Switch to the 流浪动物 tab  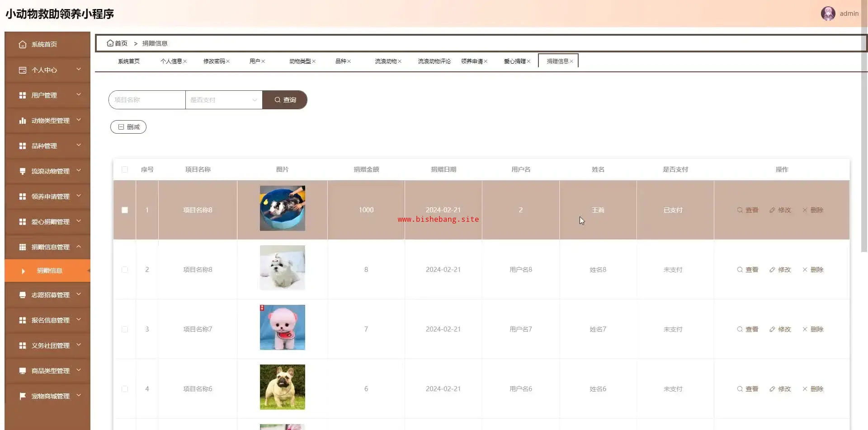click(x=386, y=61)
